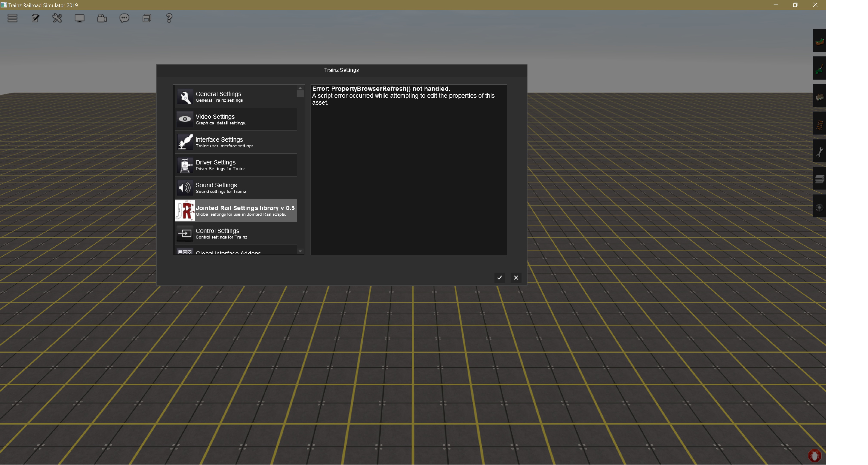Screen dimensions: 868x465
Task: Minimize the Trainz Railroad Simulator window
Action: tap(776, 5)
